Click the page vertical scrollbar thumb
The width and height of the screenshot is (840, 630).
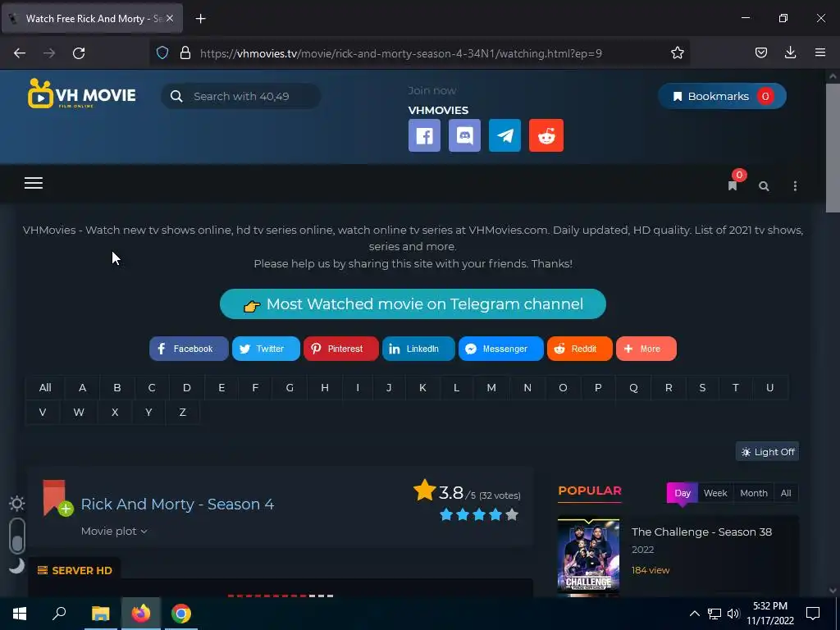tap(833, 148)
